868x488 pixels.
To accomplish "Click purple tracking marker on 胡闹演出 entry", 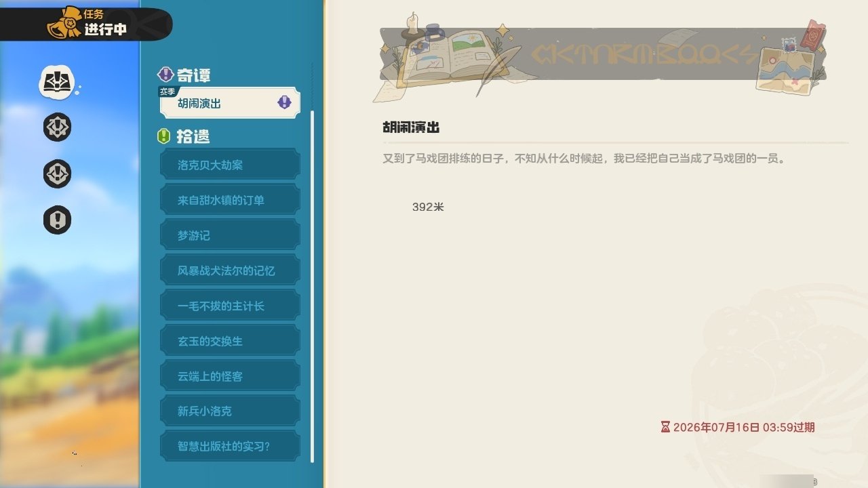I will (285, 102).
